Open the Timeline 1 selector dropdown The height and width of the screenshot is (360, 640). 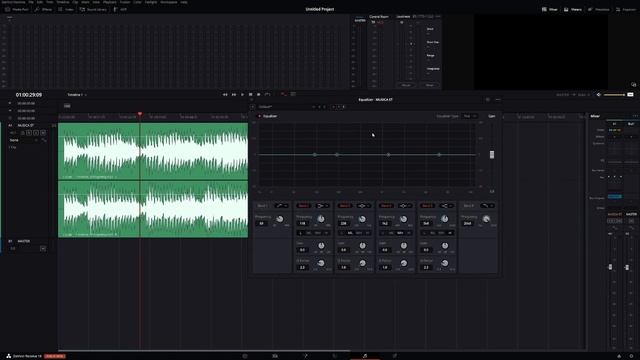click(77, 95)
